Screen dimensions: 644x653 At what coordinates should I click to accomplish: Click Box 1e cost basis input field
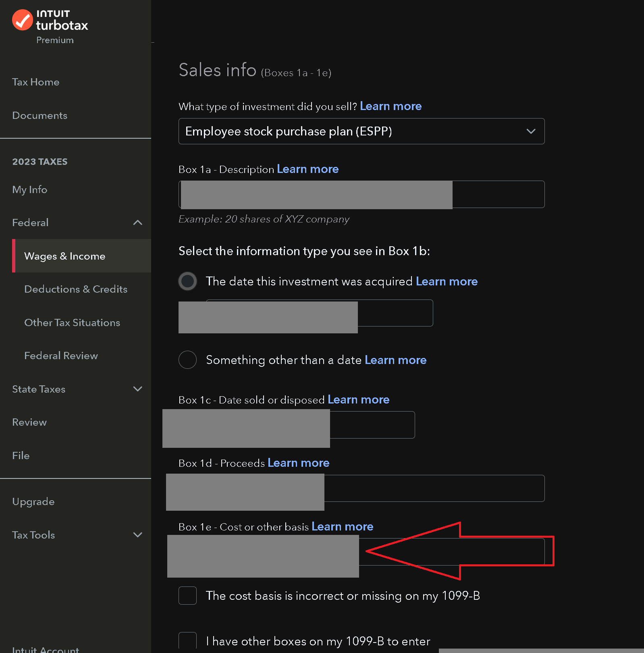[361, 552]
